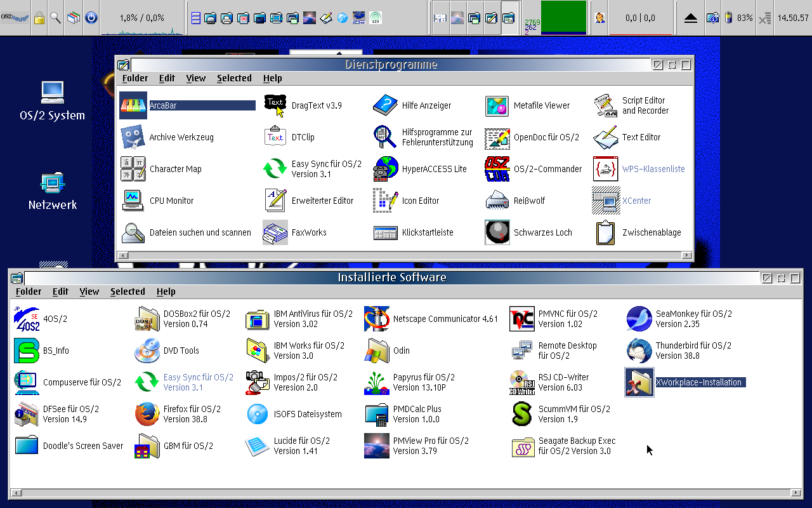Launch HyperACCESS Lite
The width and height of the screenshot is (812, 508).
tap(386, 169)
